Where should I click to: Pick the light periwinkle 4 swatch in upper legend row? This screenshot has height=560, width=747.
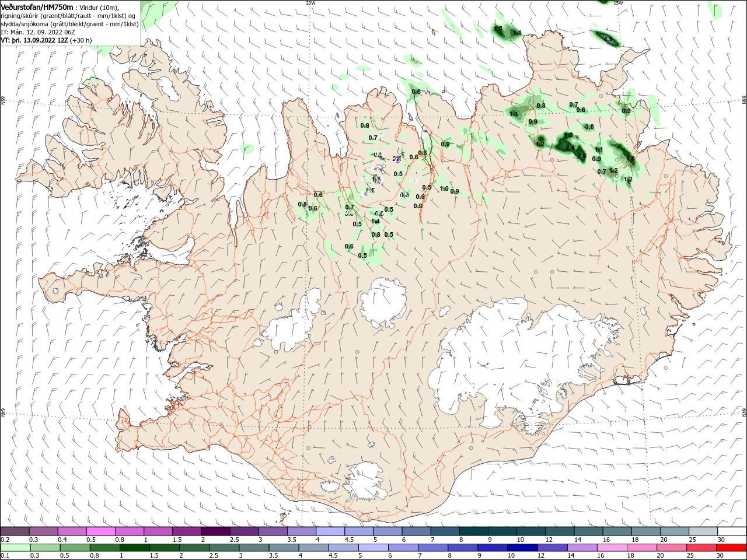330,531
